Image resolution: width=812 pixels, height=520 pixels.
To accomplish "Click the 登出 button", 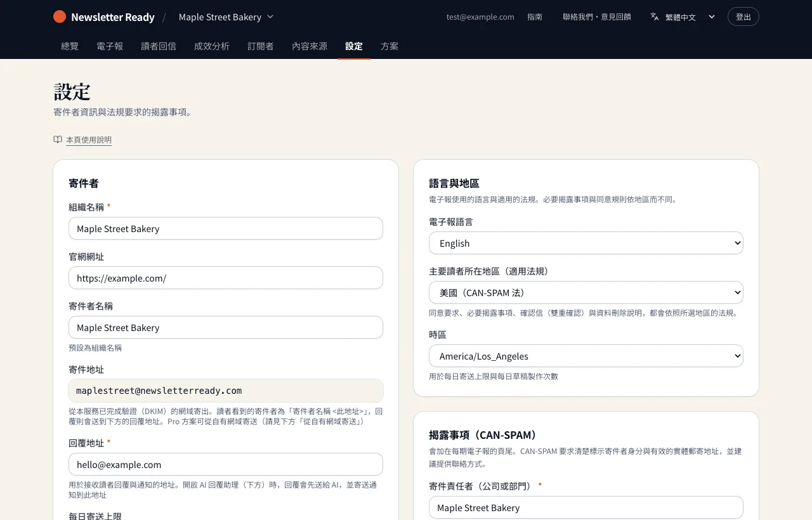I will pyautogui.click(x=743, y=16).
